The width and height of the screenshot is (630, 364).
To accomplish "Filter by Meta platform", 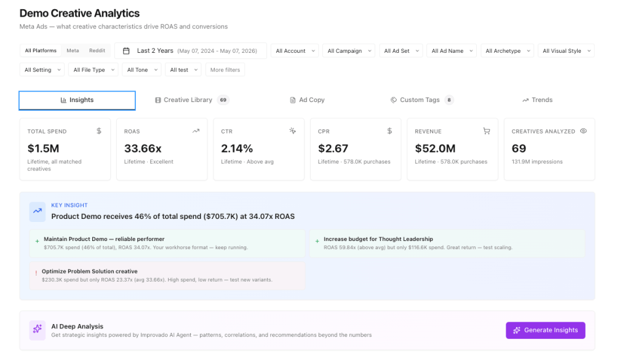I will click(x=73, y=50).
